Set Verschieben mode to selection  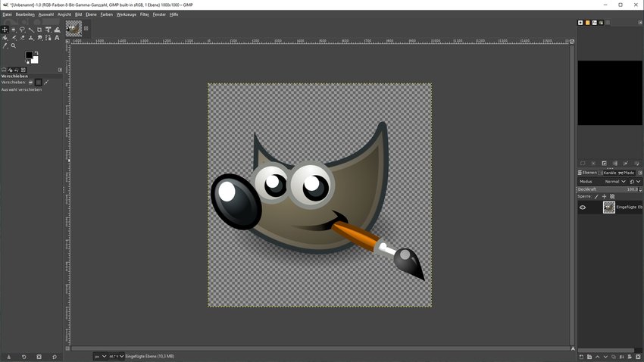[38, 83]
